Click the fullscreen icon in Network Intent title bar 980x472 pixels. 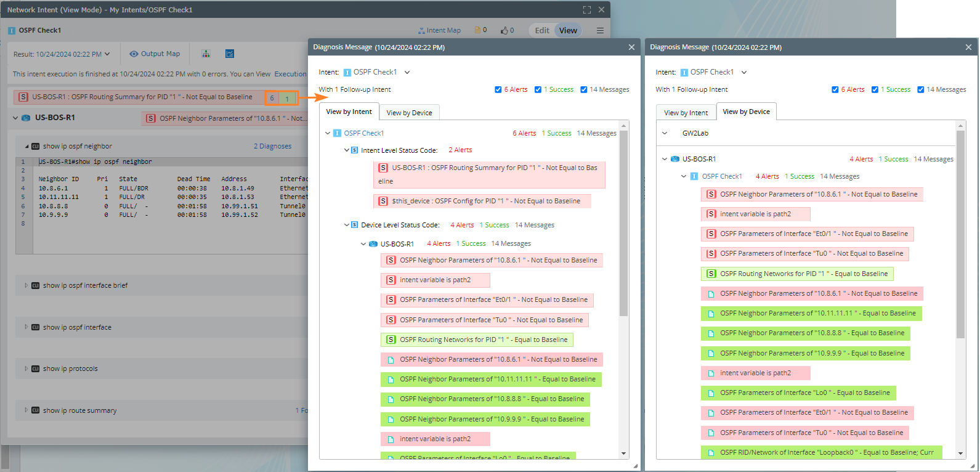click(586, 10)
